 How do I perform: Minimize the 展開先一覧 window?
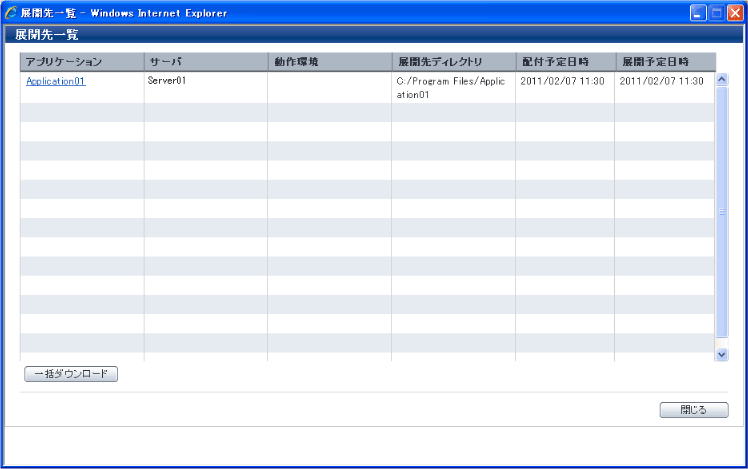[x=698, y=13]
